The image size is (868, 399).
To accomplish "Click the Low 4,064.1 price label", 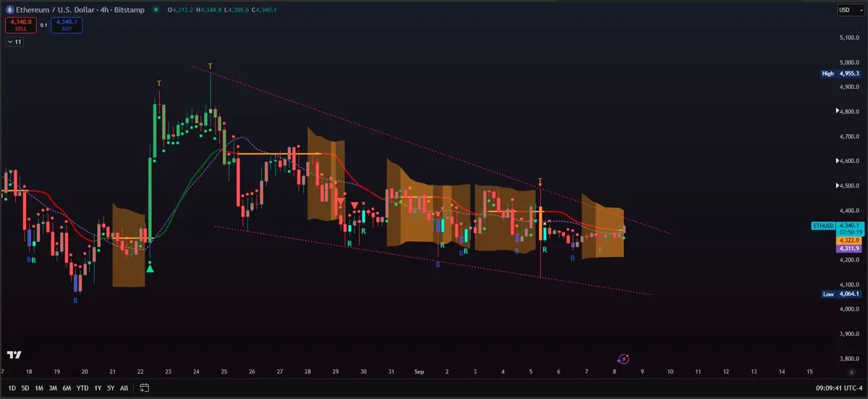I will point(840,294).
